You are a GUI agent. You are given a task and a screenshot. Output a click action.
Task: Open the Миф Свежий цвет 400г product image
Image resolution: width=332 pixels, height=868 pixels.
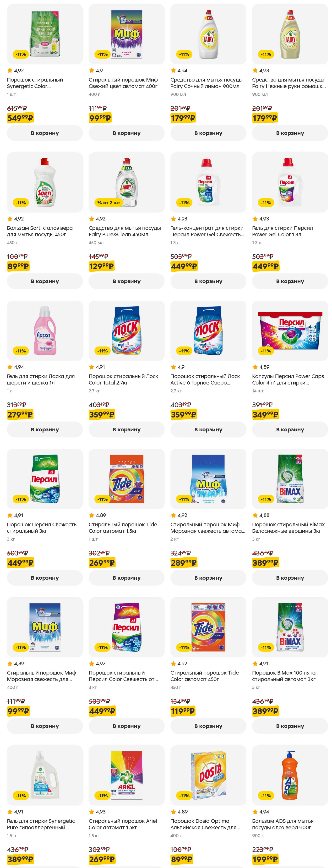click(x=127, y=34)
